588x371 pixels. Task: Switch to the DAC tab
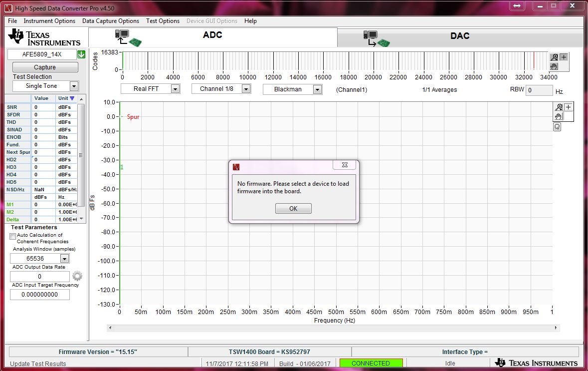tap(461, 36)
